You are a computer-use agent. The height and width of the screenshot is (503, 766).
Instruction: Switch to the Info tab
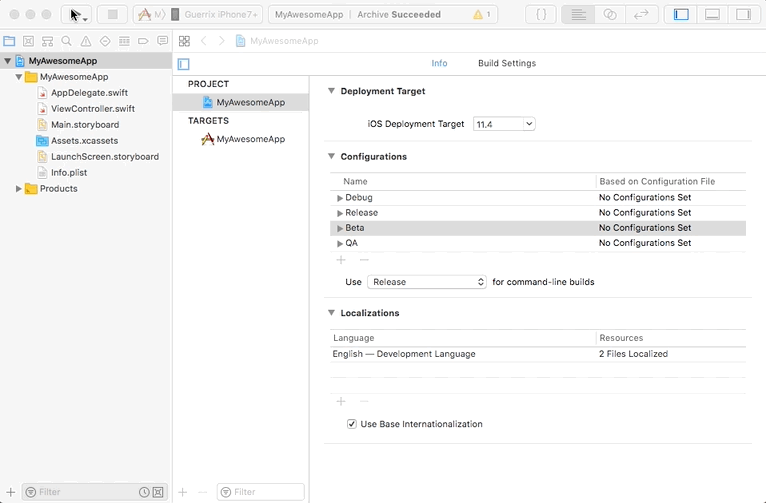click(439, 63)
